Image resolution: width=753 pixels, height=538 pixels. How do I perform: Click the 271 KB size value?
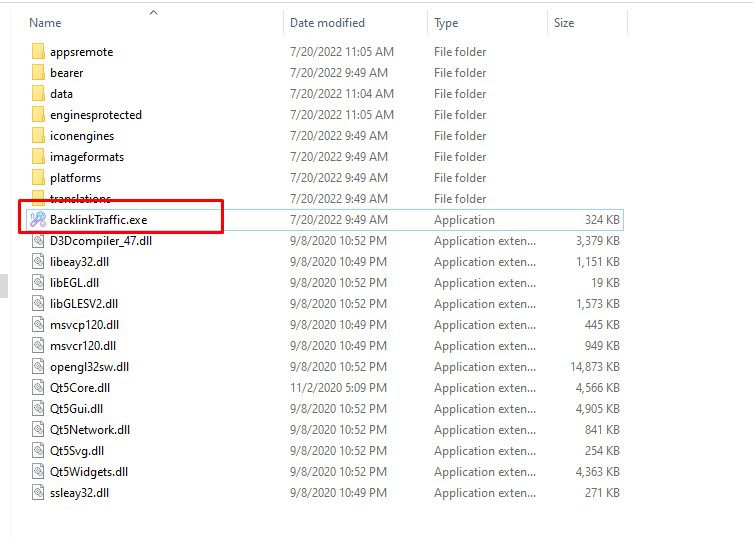[x=602, y=493]
